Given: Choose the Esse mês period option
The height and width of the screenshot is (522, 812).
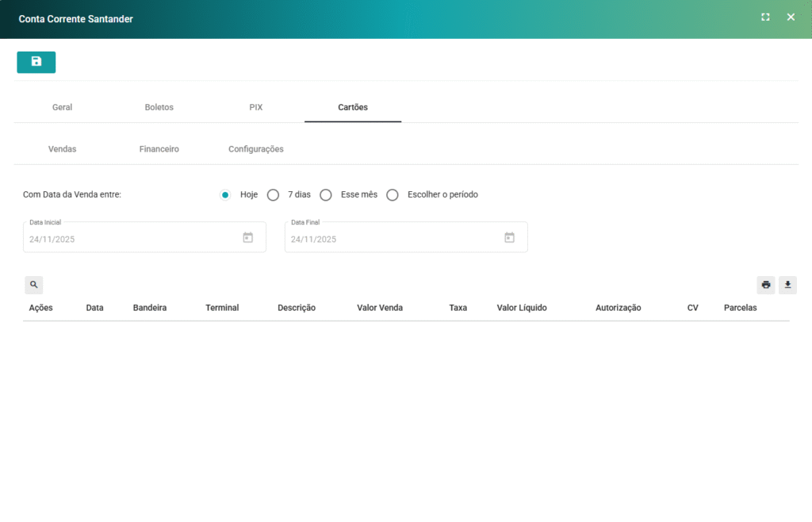Looking at the screenshot, I should click(x=326, y=195).
